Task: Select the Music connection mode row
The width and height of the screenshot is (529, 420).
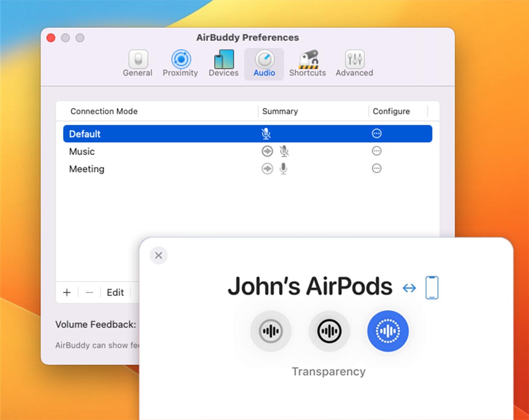Action: pyautogui.click(x=247, y=151)
